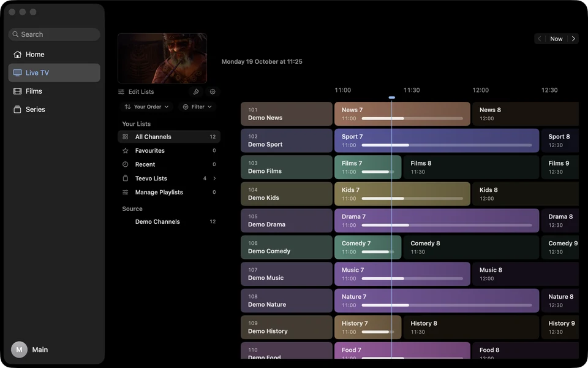This screenshot has width=588, height=368.
Task: Select Series in the sidebar
Action: [54, 110]
